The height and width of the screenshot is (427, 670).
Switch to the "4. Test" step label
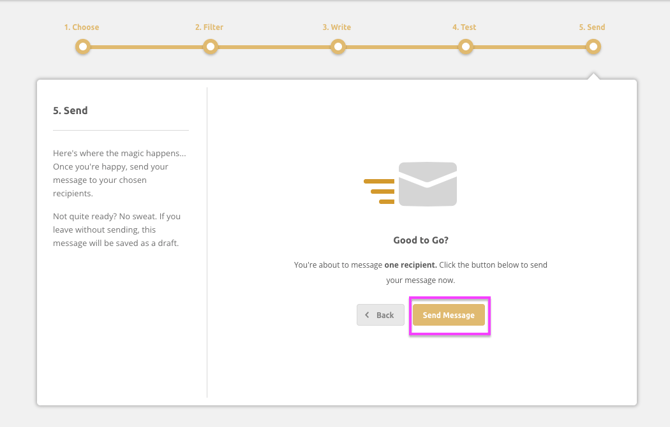[464, 27]
